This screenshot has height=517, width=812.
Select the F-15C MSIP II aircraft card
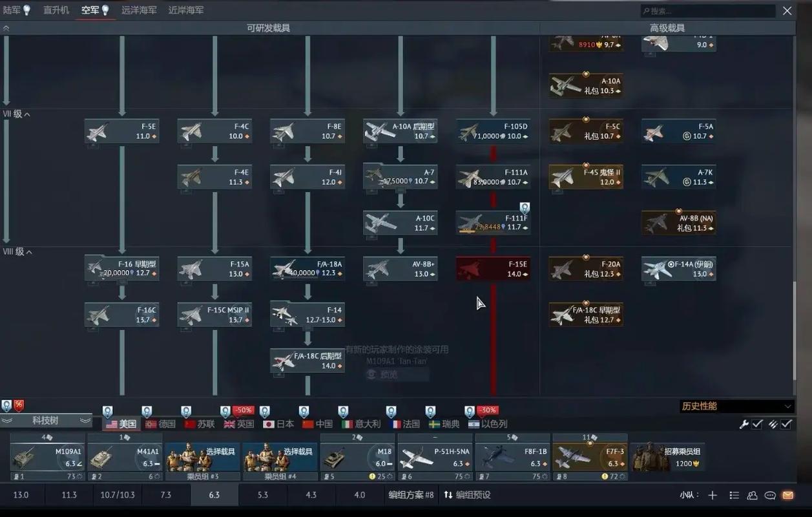click(x=214, y=315)
